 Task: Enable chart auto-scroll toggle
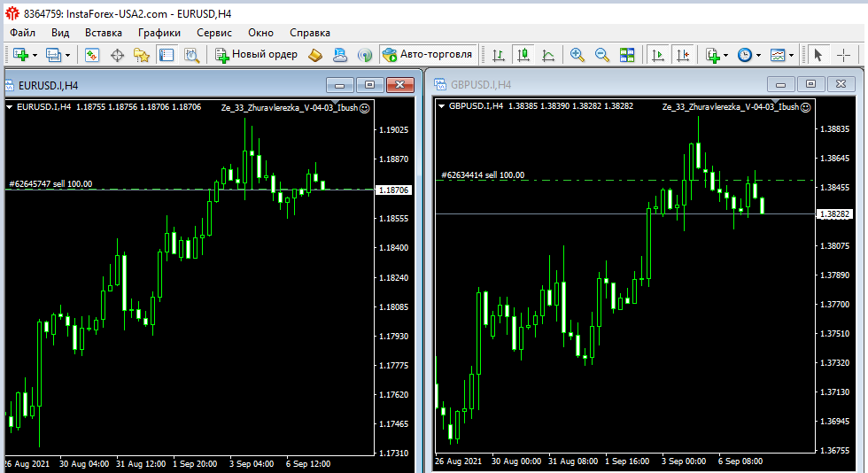tap(657, 55)
